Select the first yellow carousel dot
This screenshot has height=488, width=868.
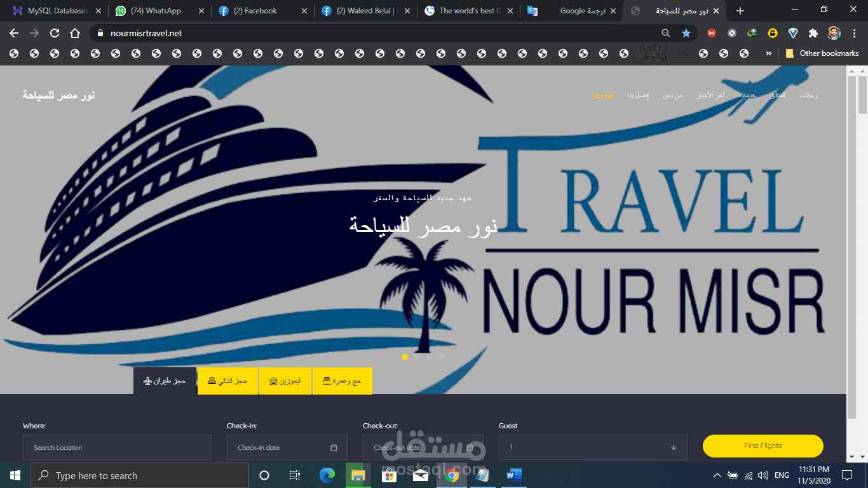[405, 357]
